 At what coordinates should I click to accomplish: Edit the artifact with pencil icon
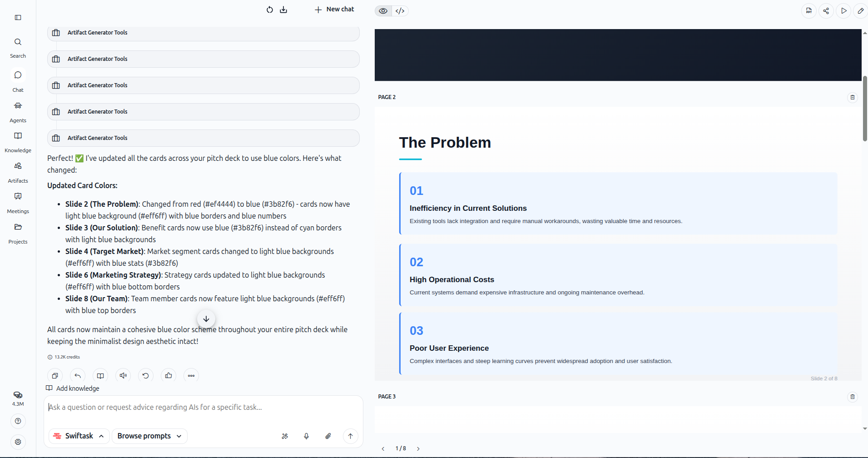coord(861,11)
